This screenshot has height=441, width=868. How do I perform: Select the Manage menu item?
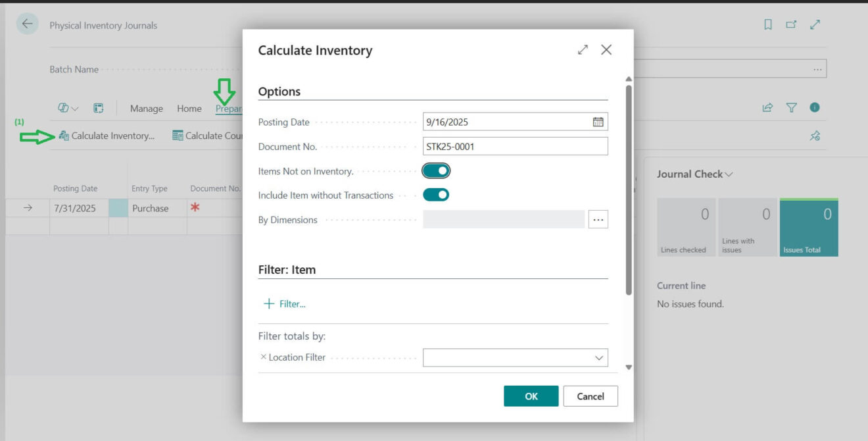point(146,108)
